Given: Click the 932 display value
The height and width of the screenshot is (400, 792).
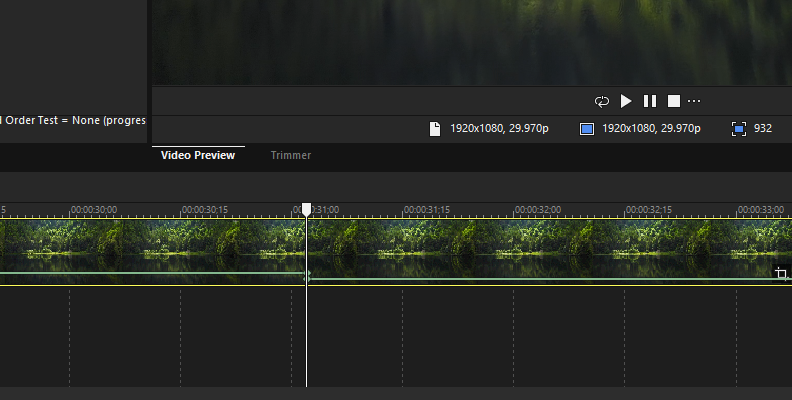Looking at the screenshot, I should pos(763,128).
